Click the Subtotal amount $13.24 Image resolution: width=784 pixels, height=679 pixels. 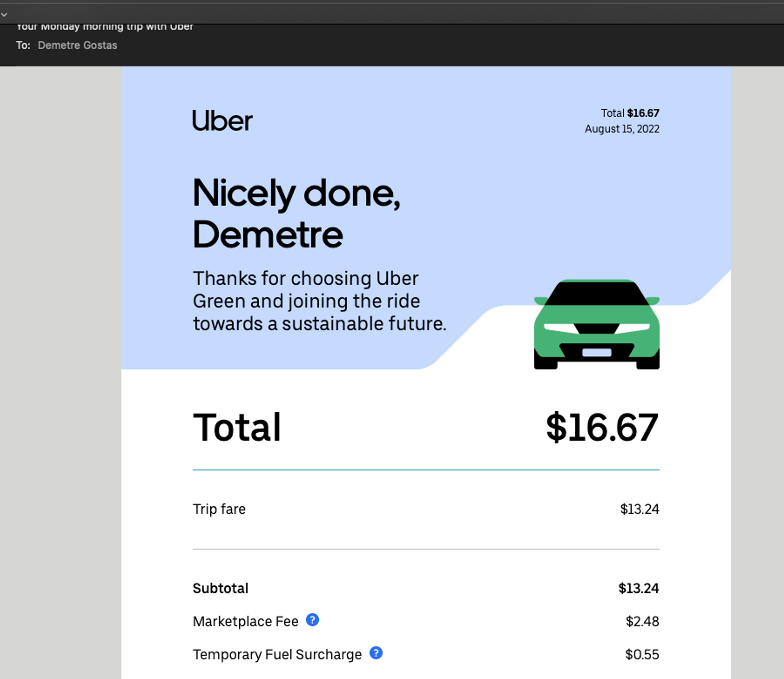click(x=639, y=588)
